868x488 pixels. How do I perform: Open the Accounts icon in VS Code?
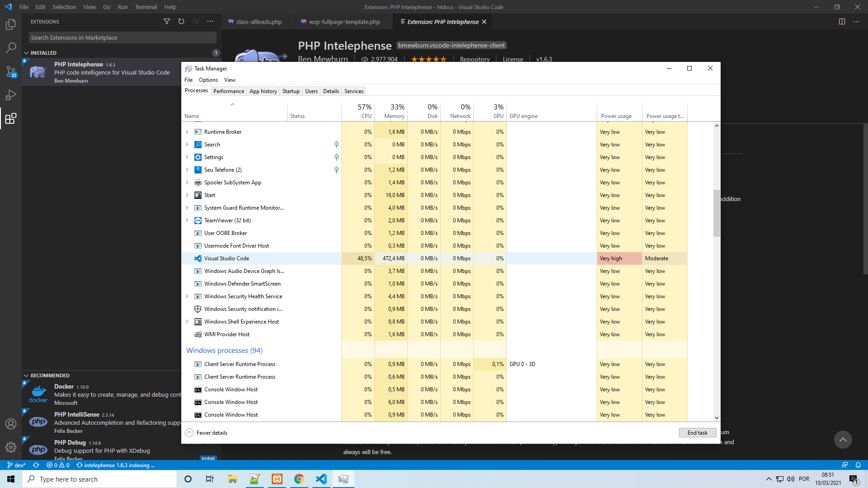click(x=11, y=424)
